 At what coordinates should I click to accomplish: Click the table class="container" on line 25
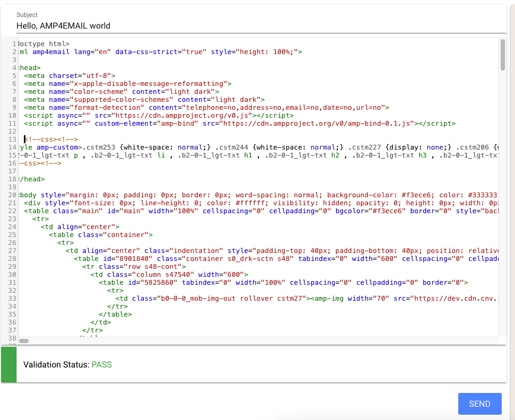coord(101,235)
